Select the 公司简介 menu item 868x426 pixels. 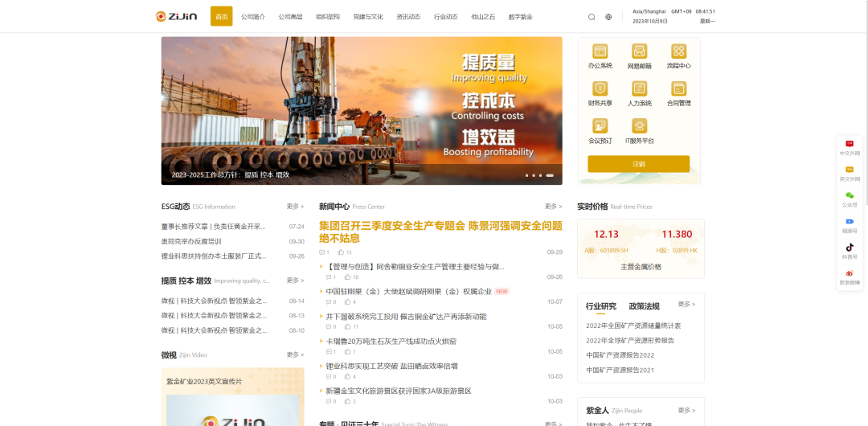253,17
